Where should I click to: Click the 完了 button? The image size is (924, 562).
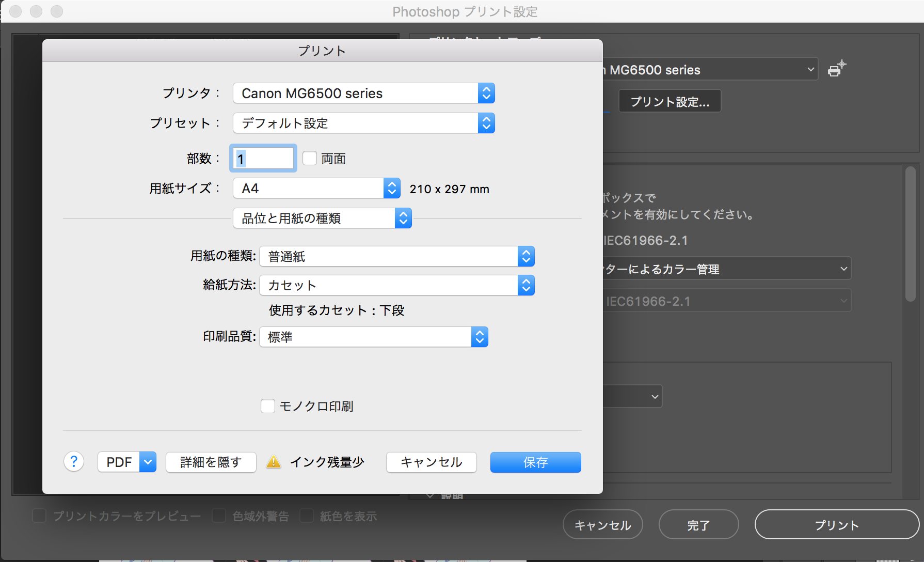pyautogui.click(x=698, y=525)
